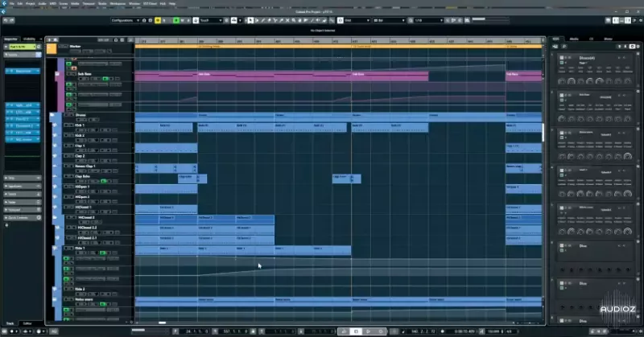Click the second Clap Echo clip in arrangement

pos(347,179)
